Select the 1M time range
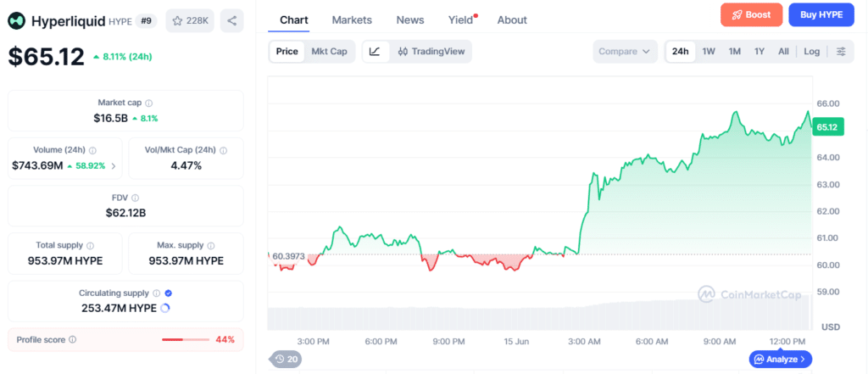This screenshot has width=868, height=374. [x=735, y=52]
